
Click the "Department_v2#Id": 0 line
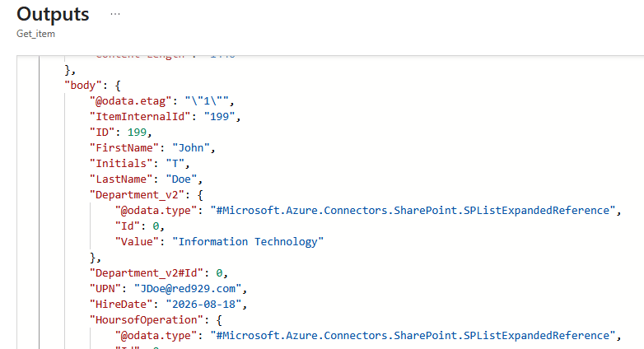[x=159, y=272]
